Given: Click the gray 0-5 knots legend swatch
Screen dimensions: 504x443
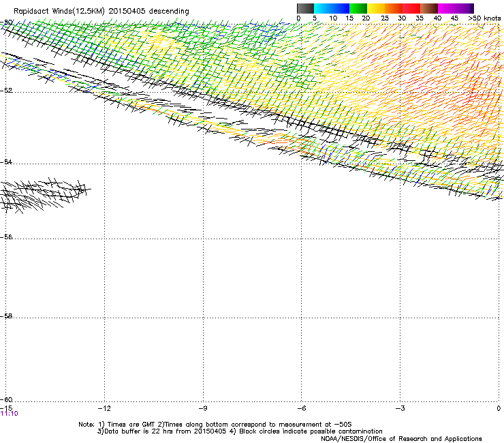Looking at the screenshot, I should (305, 8).
